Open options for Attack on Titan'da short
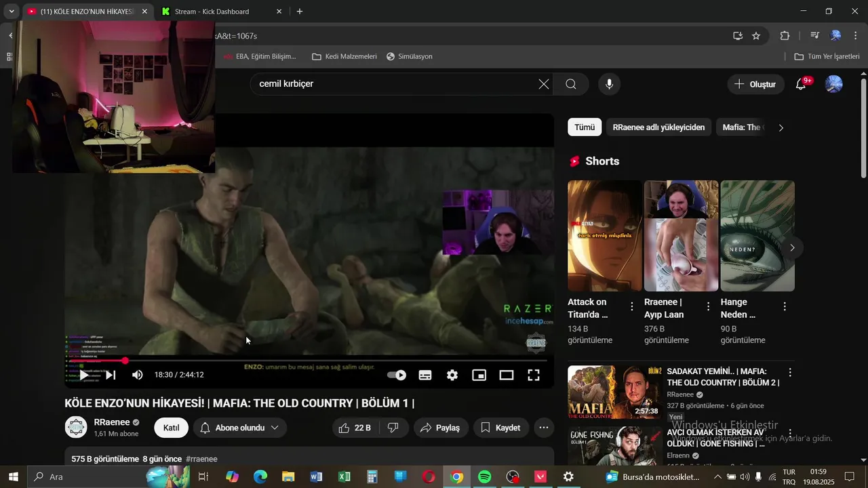 coord(632,306)
